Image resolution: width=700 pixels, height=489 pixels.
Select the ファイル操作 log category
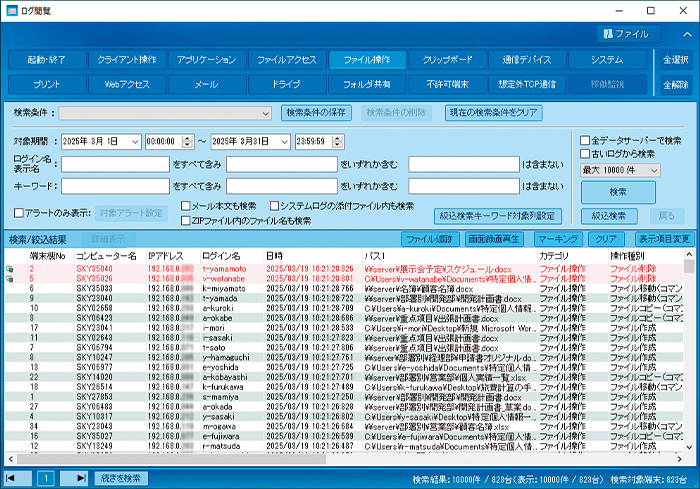(367, 60)
